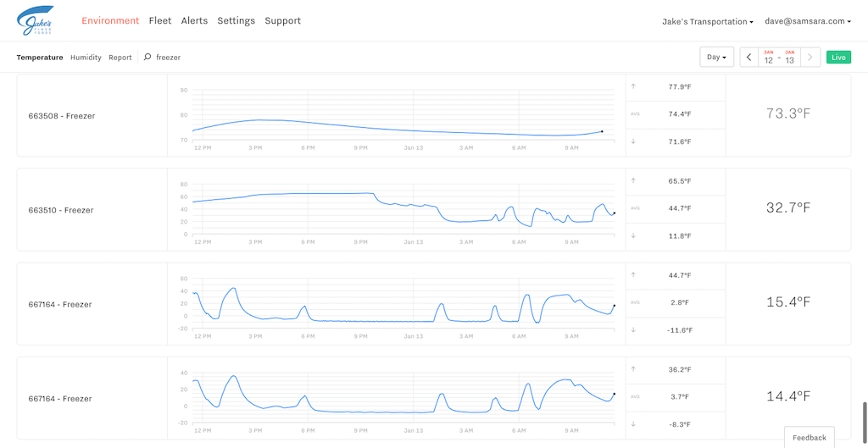Click the search magnifier icon
The width and height of the screenshot is (868, 448).
[147, 57]
